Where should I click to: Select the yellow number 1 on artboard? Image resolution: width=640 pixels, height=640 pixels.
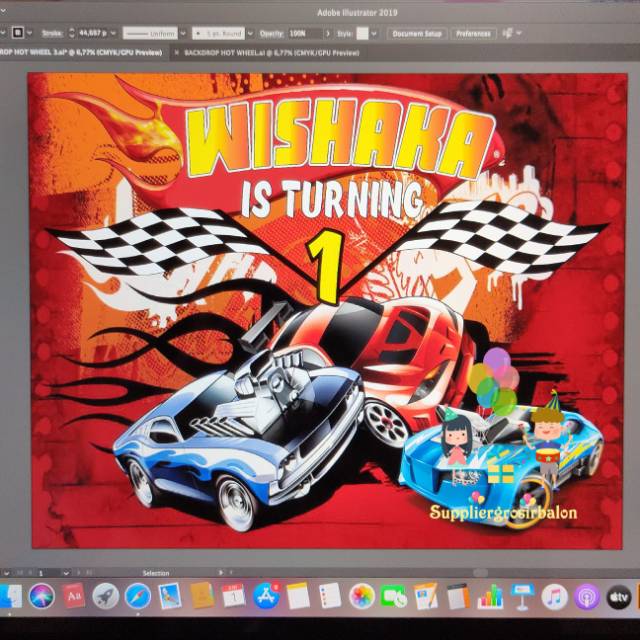(326, 267)
